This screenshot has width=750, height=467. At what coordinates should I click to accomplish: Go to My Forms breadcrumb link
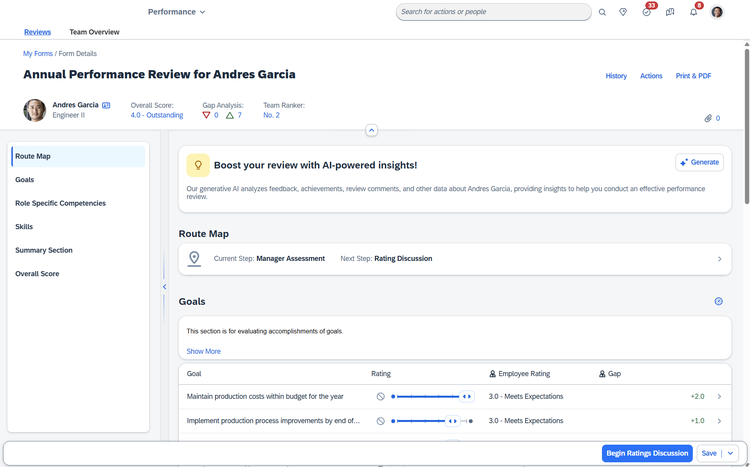tap(38, 54)
